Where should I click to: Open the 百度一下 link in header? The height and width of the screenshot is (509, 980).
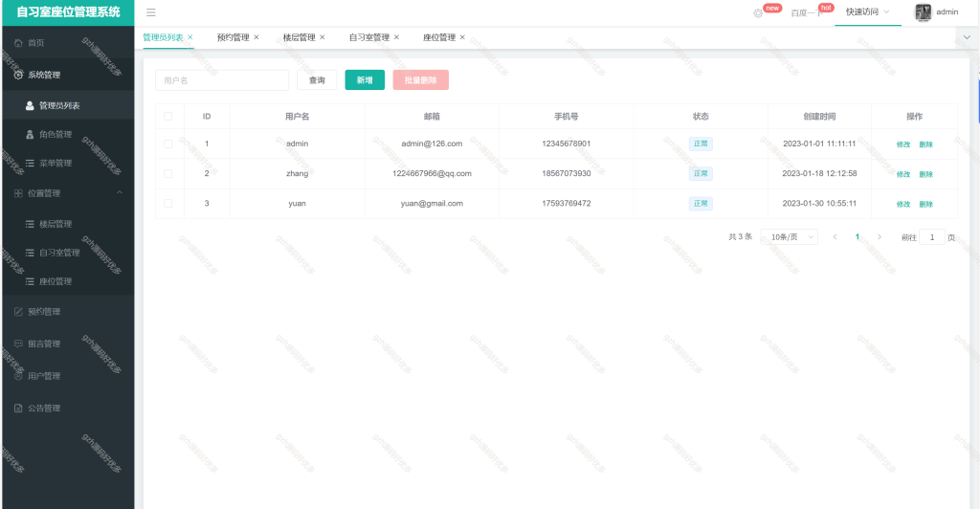coord(807,13)
